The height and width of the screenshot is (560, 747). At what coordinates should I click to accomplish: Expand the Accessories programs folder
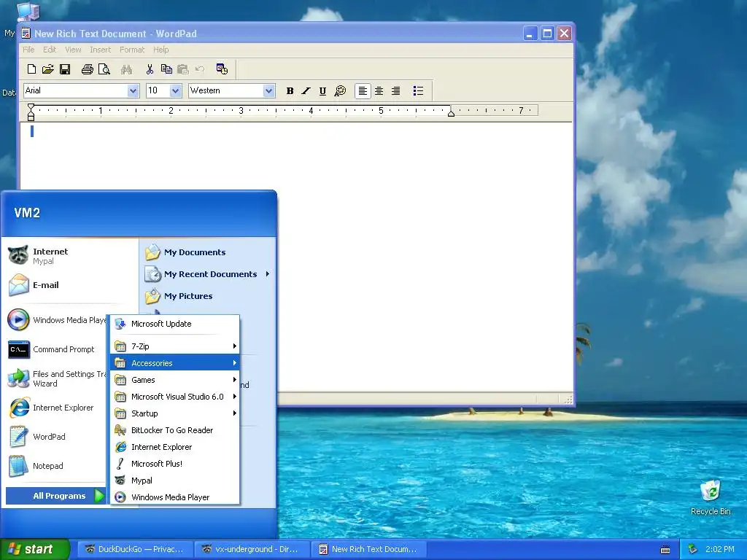[x=175, y=363]
